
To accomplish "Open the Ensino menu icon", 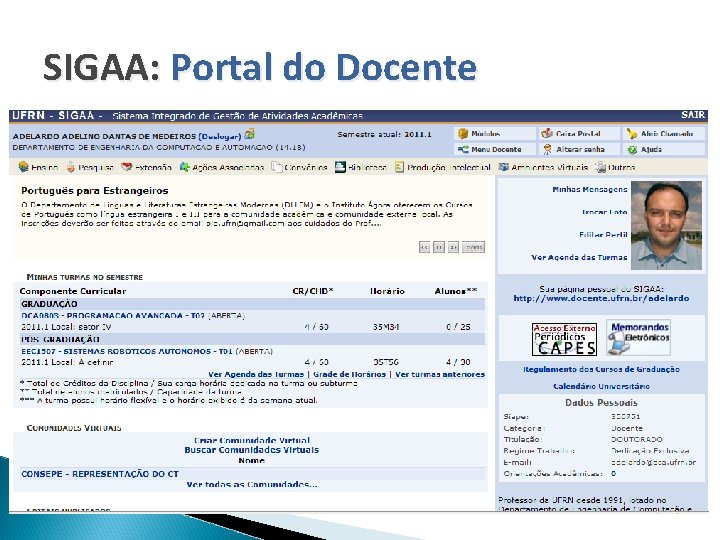I will (x=23, y=167).
